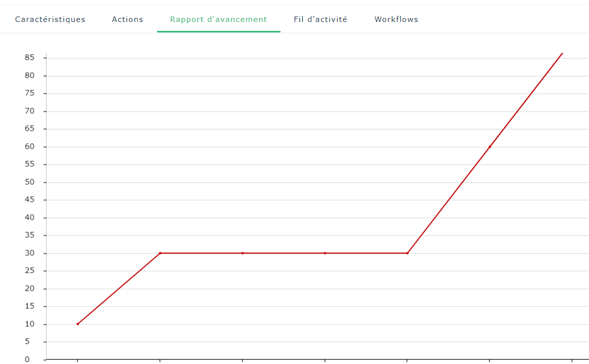589x364 pixels.
Task: Click the 0 label at the axis origin
Action: 27,360
